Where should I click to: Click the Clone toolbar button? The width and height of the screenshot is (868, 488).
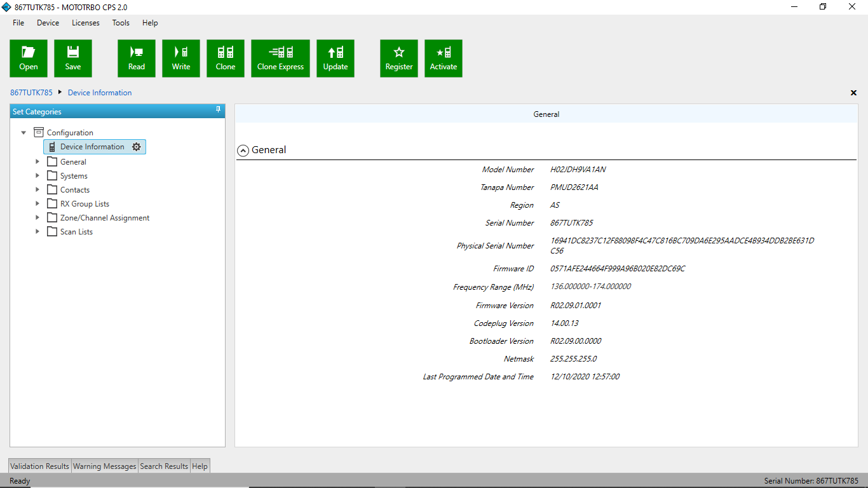pyautogui.click(x=226, y=58)
